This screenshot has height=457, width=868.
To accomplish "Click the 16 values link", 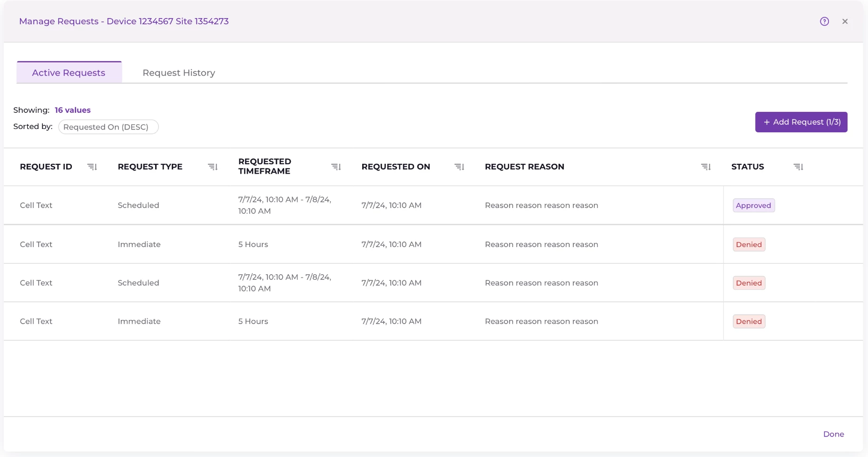I will point(72,110).
